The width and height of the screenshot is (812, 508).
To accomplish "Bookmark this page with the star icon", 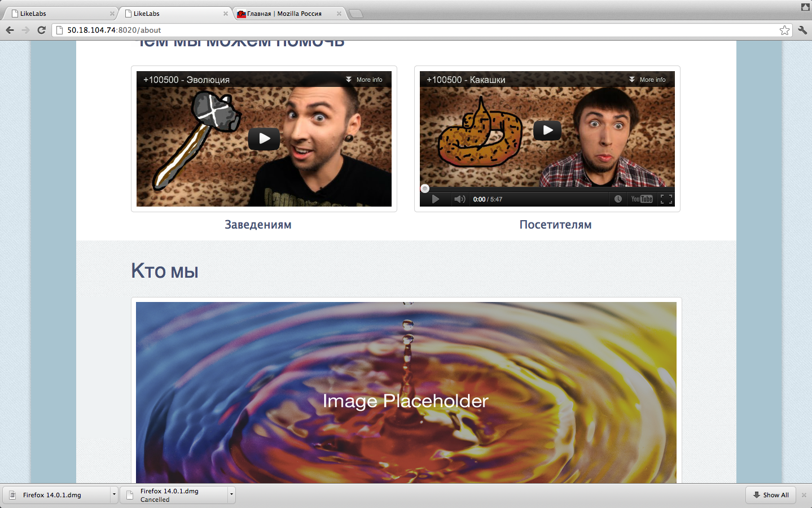I will click(x=784, y=30).
